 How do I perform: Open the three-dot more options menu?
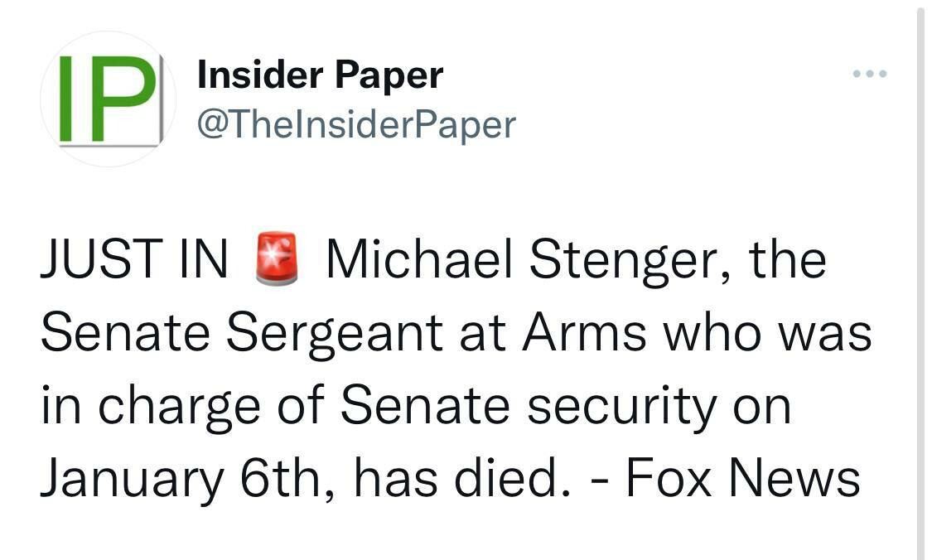point(870,75)
